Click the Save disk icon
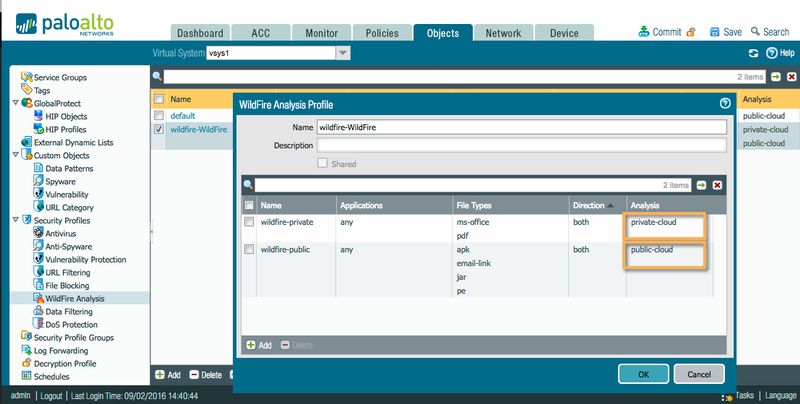The image size is (800, 404). 715,32
